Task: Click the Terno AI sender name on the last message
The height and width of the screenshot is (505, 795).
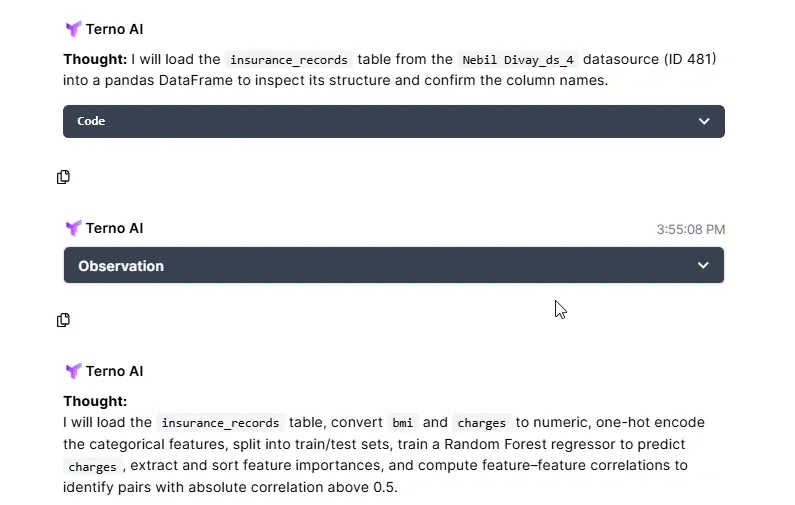Action: (x=114, y=371)
